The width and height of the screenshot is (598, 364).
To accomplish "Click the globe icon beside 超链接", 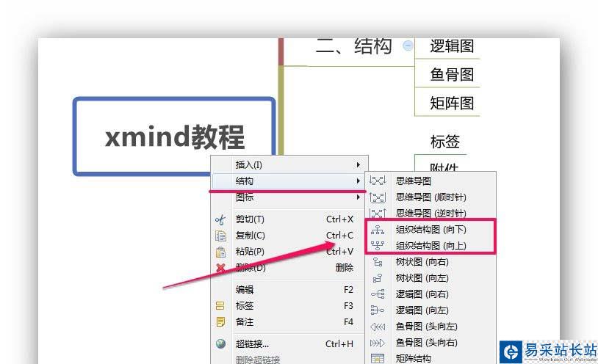I will [220, 343].
